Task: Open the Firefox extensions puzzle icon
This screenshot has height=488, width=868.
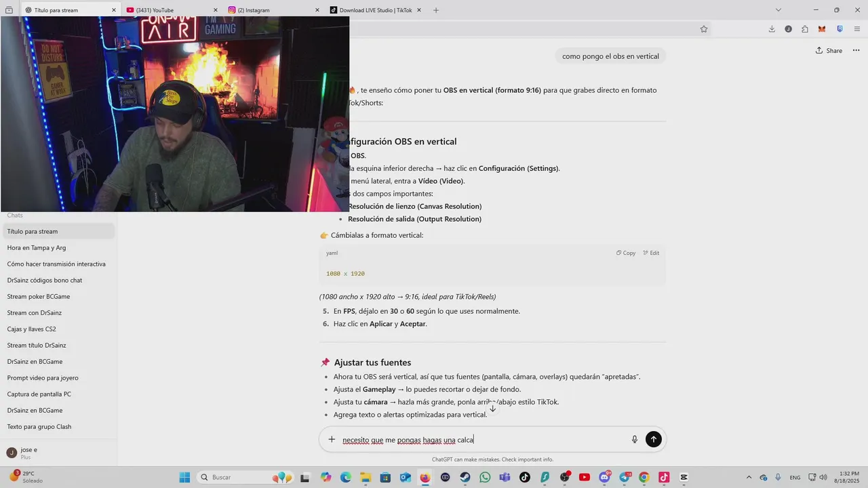Action: [805, 29]
